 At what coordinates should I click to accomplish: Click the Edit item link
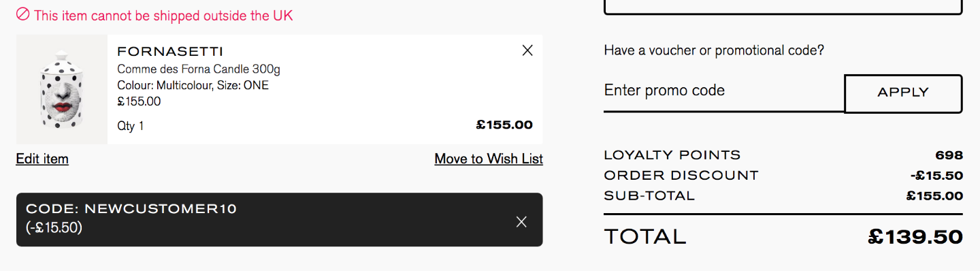(x=42, y=159)
